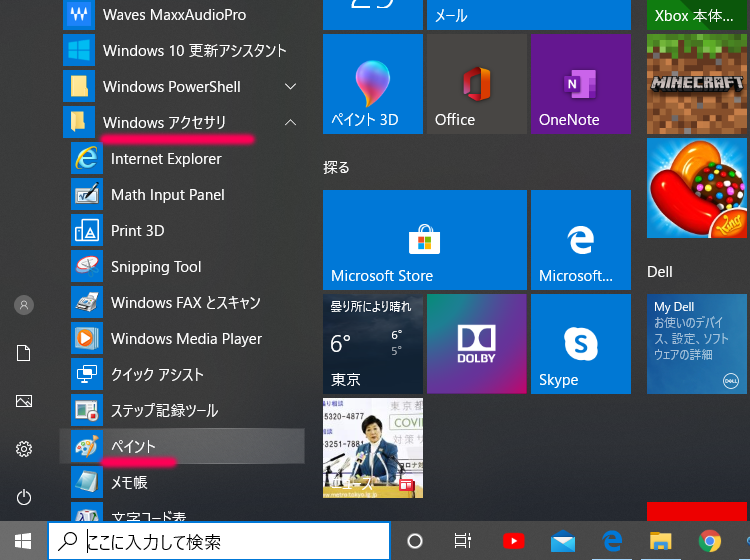The height and width of the screenshot is (560, 750).
Task: Open Mail from the taskbar
Action: 562,541
